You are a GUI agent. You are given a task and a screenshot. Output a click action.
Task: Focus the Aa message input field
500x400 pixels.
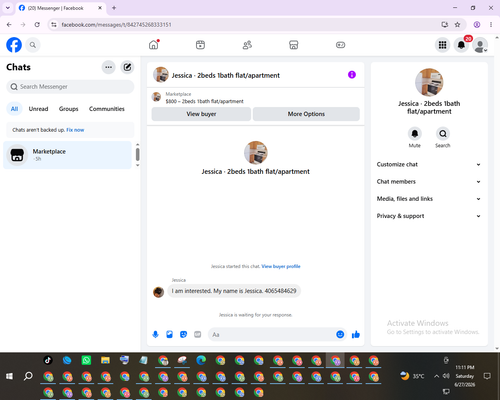tap(272, 334)
